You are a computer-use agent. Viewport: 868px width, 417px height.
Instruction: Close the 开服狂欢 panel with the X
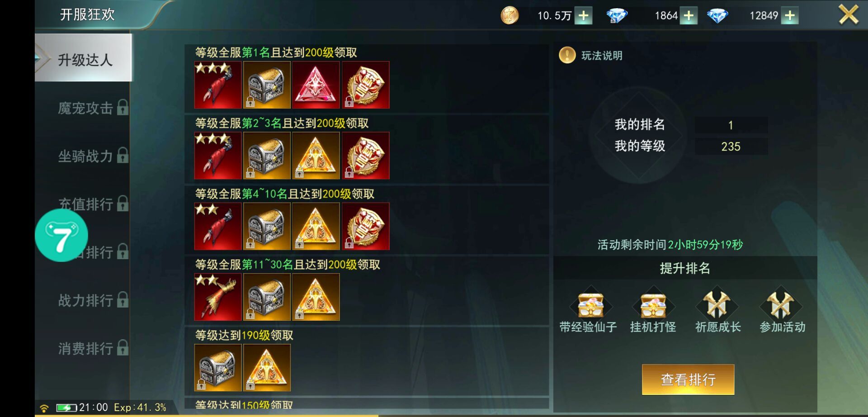click(x=849, y=15)
